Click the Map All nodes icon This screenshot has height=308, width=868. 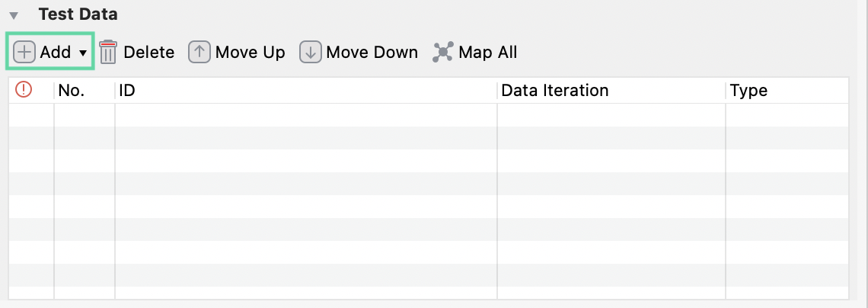(442, 52)
